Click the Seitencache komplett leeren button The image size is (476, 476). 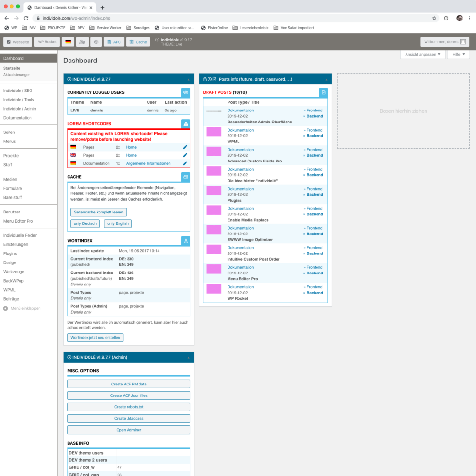99,212
